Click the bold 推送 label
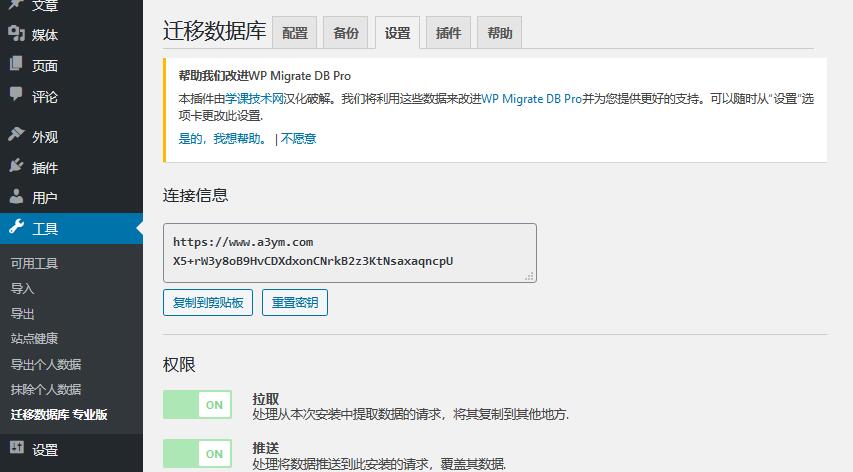The width and height of the screenshot is (853, 472). 265,448
